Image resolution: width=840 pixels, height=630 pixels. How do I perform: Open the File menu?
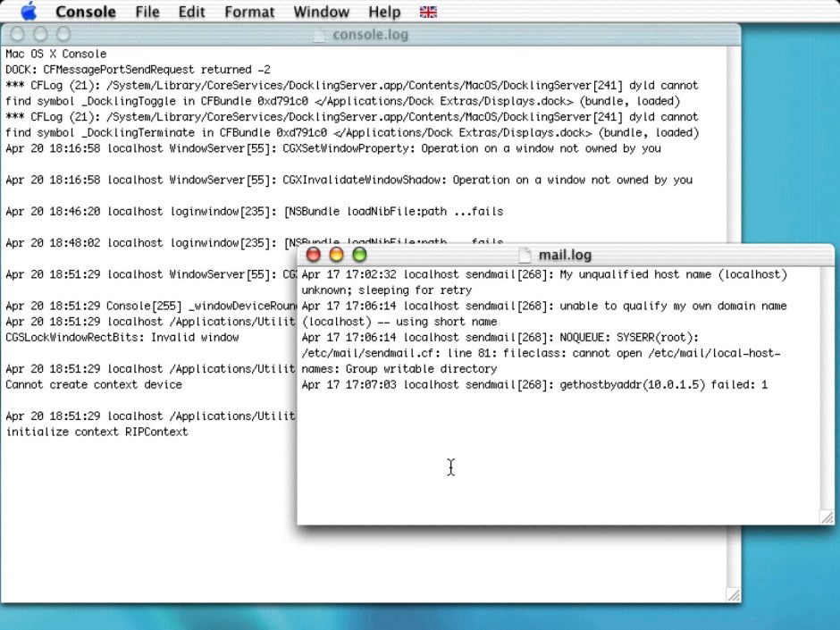147,12
